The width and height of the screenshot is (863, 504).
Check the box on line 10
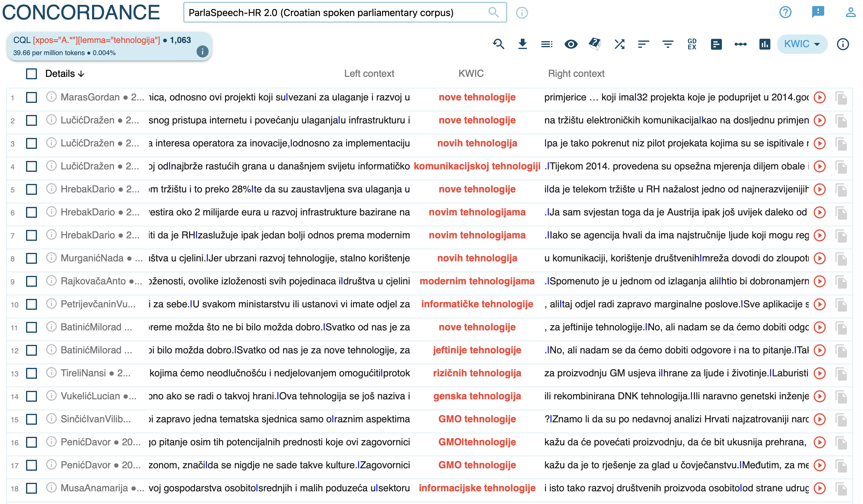[x=31, y=304]
